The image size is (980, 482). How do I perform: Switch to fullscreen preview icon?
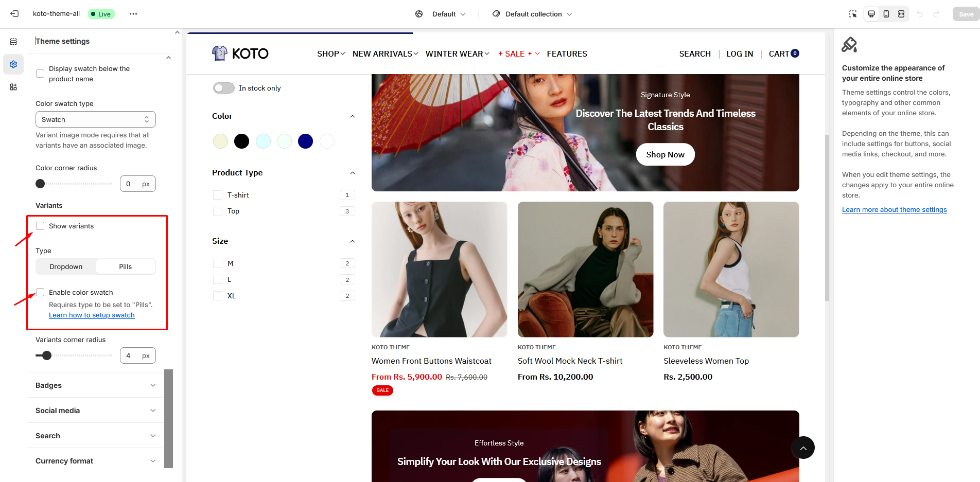(x=901, y=14)
